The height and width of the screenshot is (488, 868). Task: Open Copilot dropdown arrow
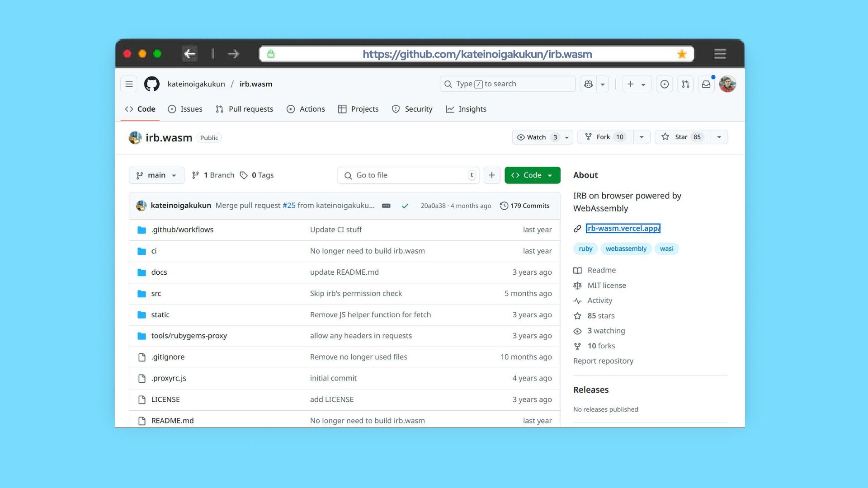(603, 84)
